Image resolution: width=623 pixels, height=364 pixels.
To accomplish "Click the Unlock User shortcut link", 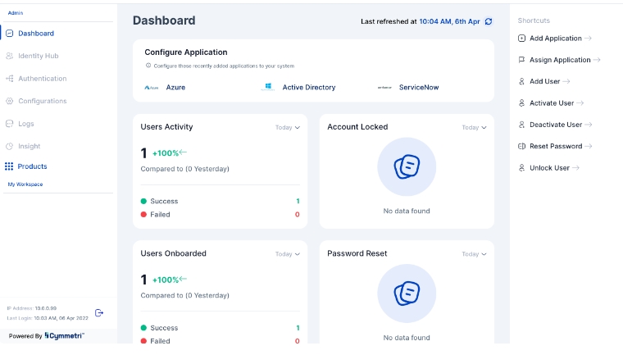I will (549, 168).
